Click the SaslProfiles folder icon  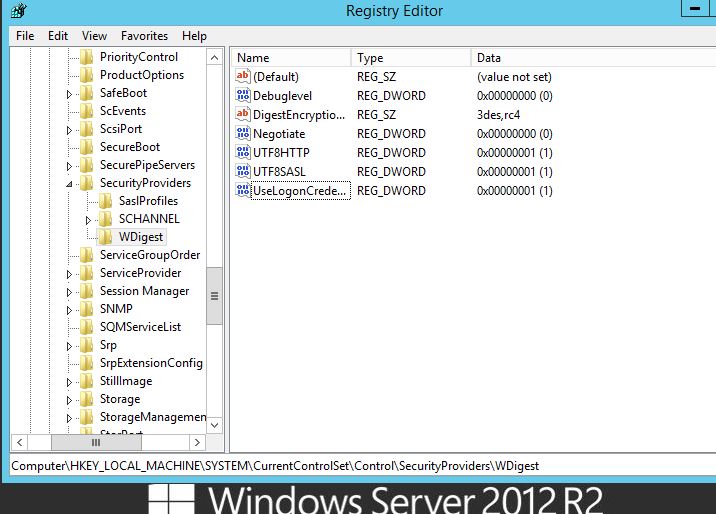click(105, 201)
